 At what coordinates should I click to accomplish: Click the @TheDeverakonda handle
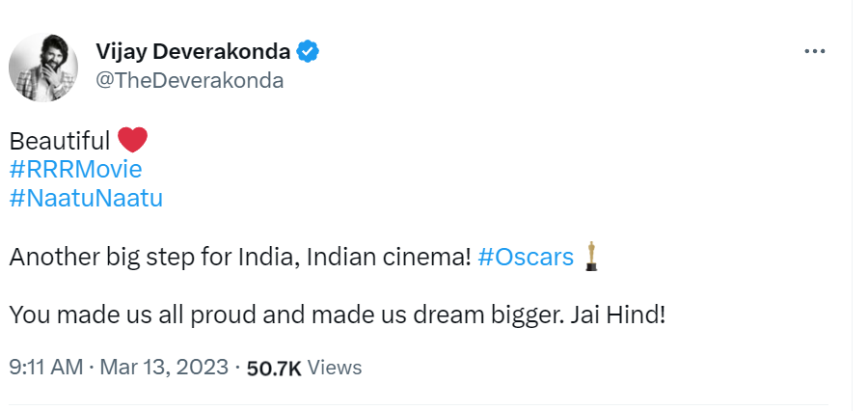189,80
